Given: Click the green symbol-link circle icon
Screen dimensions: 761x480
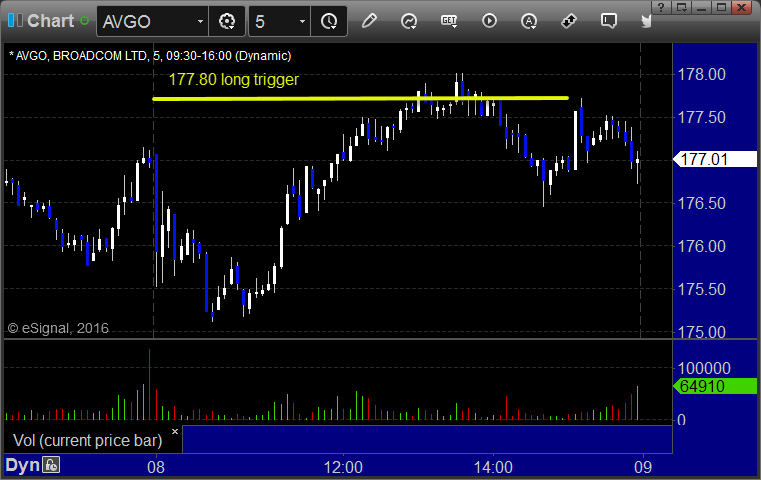Looking at the screenshot, I should (84, 21).
